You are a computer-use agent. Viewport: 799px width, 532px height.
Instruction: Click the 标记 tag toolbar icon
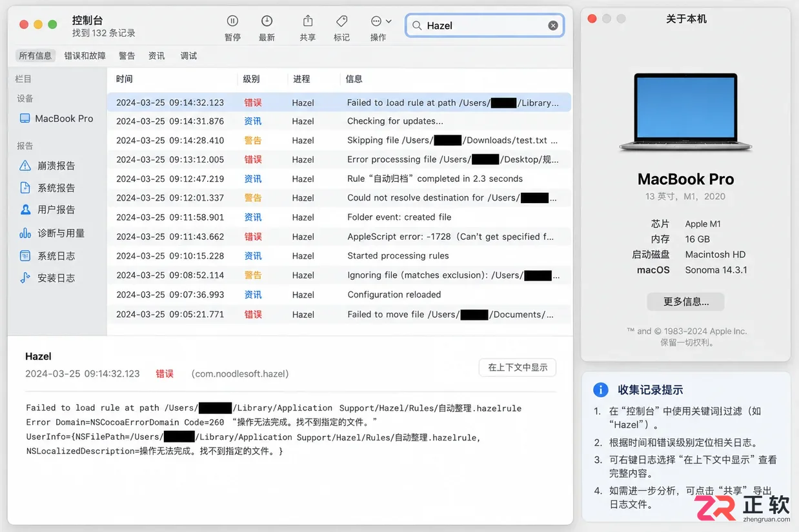[x=342, y=21]
